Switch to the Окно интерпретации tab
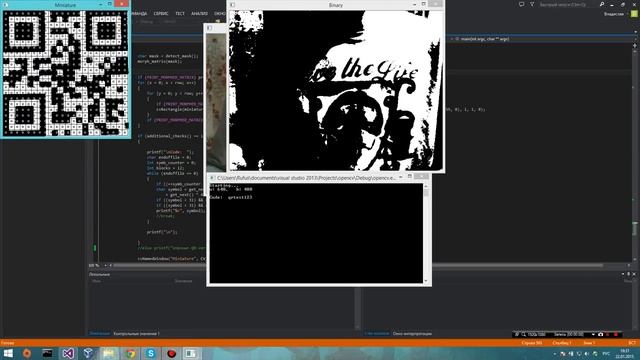Screen dimensions: 640x360 click(x=412, y=333)
